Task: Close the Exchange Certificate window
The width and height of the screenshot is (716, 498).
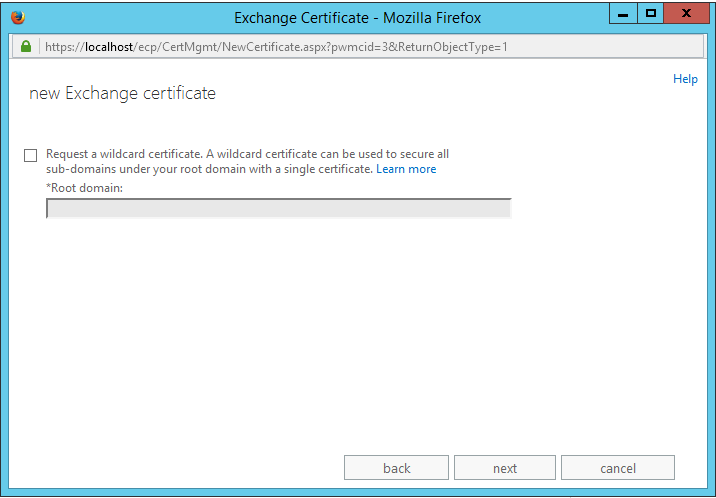Action: 686,16
